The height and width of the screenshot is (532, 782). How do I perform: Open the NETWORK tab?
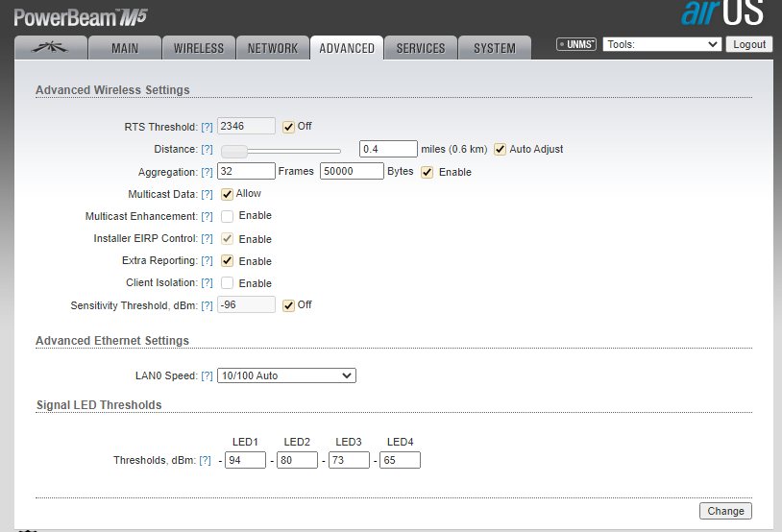coord(273,48)
